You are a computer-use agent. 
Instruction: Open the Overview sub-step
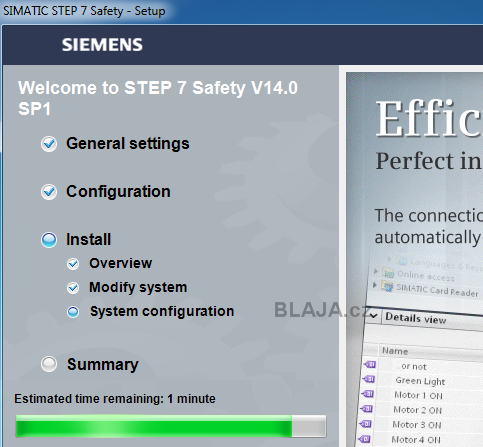click(120, 263)
